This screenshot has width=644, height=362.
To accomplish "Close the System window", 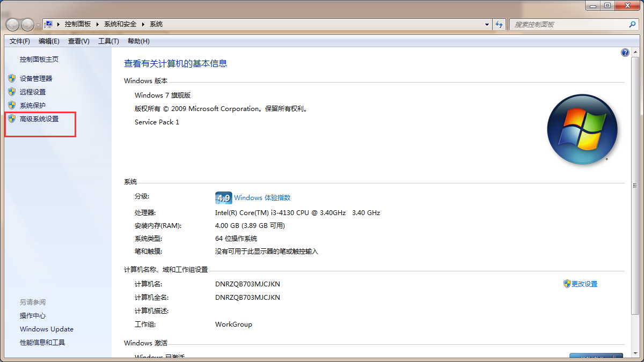I will tap(627, 5).
